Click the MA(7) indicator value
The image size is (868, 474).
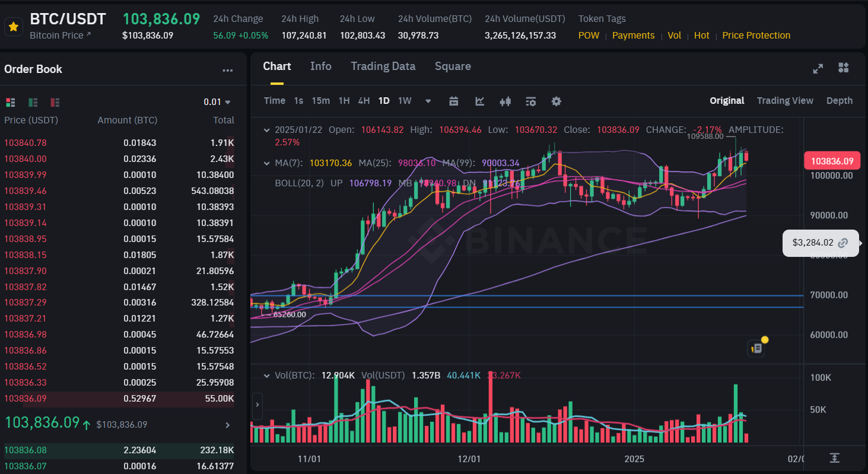[x=330, y=163]
